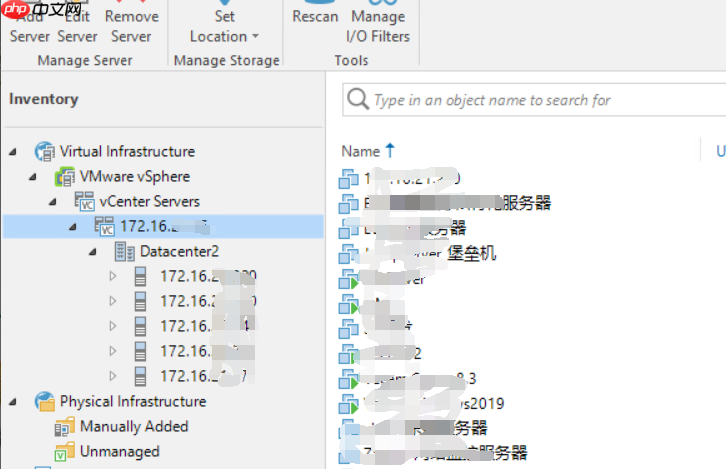Select the VM row ending in 堡垒机
The width and height of the screenshot is (726, 469).
tap(532, 253)
